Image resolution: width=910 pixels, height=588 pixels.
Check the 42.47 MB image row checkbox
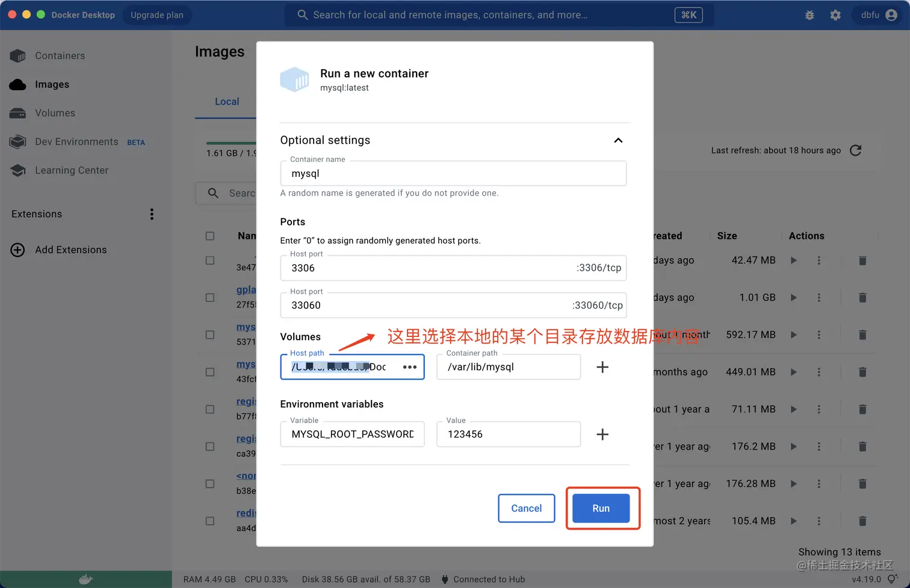coord(210,261)
